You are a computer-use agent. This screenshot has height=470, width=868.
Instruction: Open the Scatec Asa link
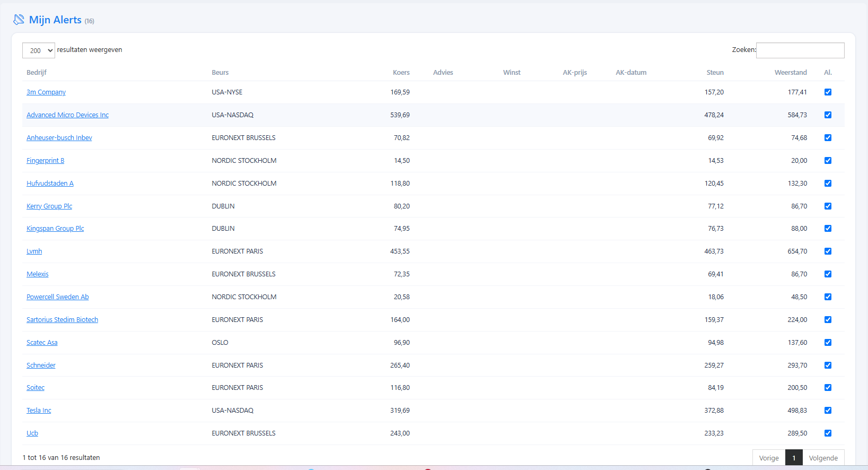point(42,343)
